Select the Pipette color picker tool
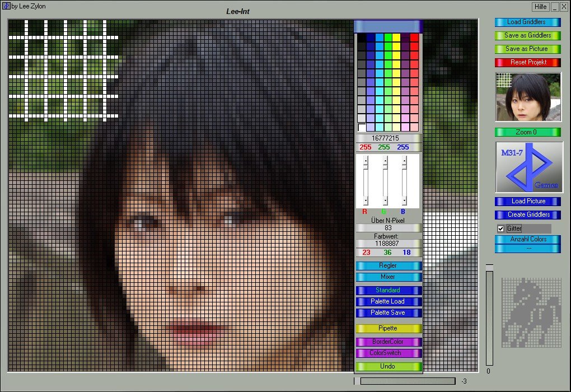 click(x=388, y=329)
